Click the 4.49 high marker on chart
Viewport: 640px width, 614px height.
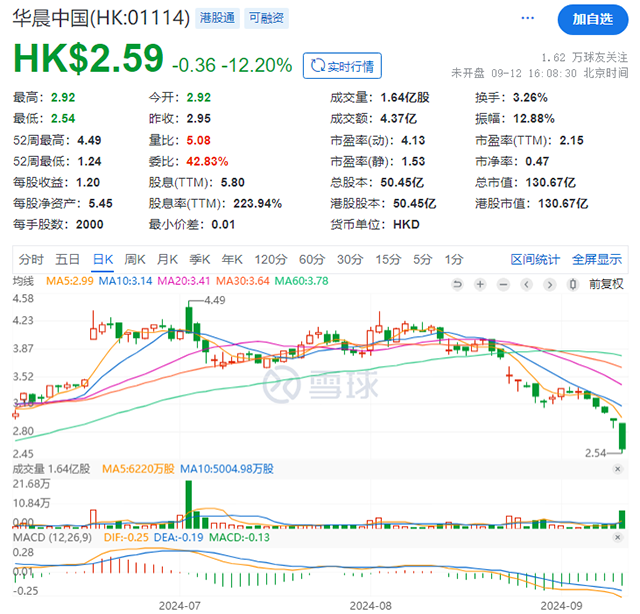coord(215,300)
